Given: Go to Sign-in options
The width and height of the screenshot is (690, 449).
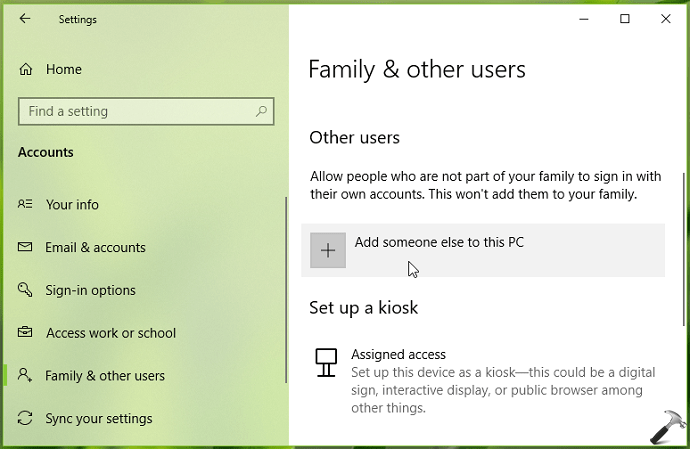Looking at the screenshot, I should [90, 290].
